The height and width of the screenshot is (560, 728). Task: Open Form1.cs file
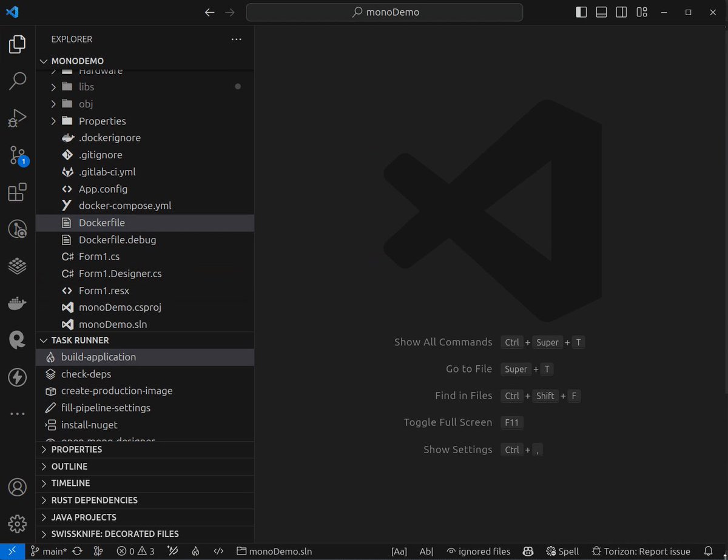tap(145, 257)
